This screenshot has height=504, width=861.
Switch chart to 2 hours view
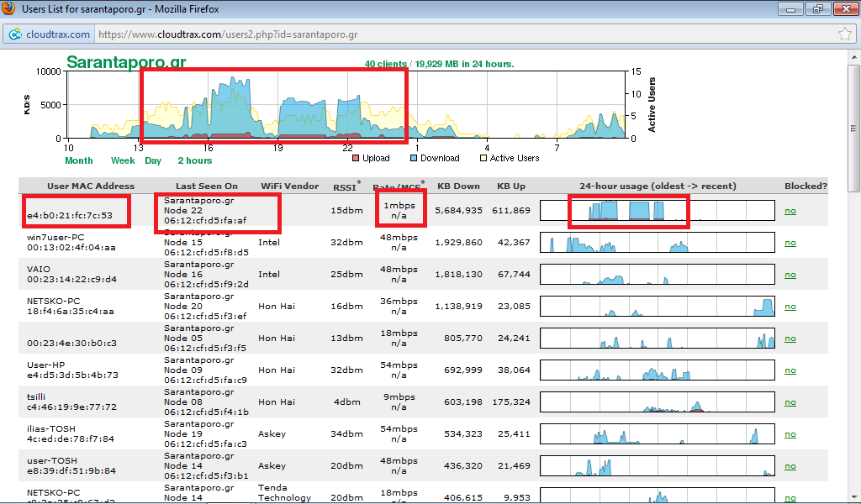(x=194, y=160)
